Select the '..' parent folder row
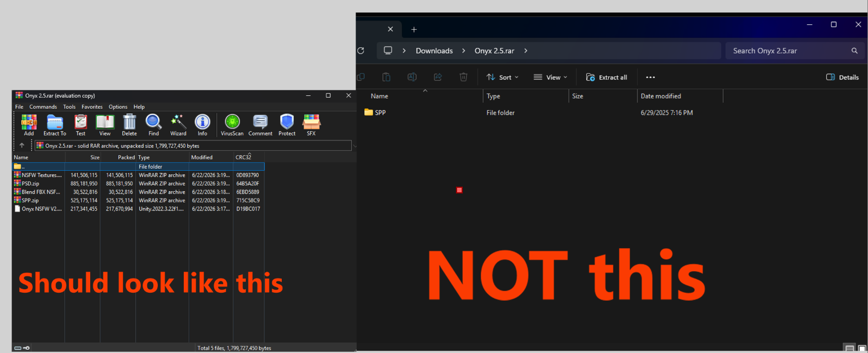The width and height of the screenshot is (868, 353). 138,166
